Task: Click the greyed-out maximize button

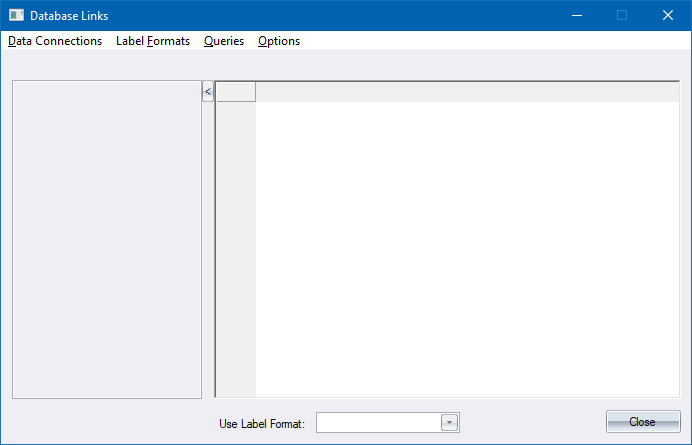Action: [x=622, y=15]
